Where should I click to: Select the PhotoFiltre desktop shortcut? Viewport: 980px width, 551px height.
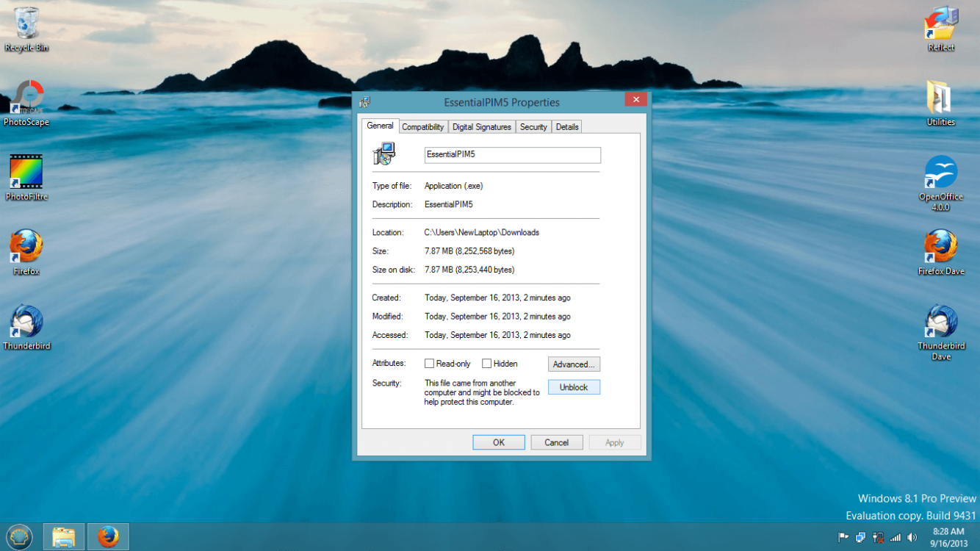[x=26, y=178]
